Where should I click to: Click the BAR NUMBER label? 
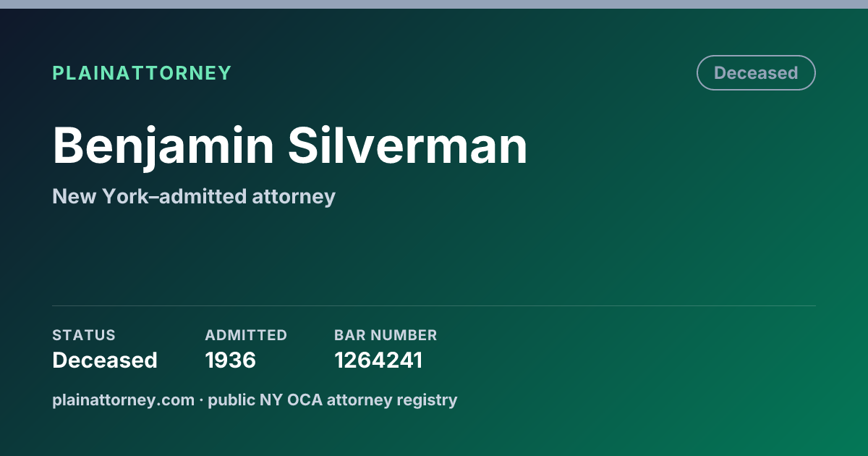coord(386,335)
